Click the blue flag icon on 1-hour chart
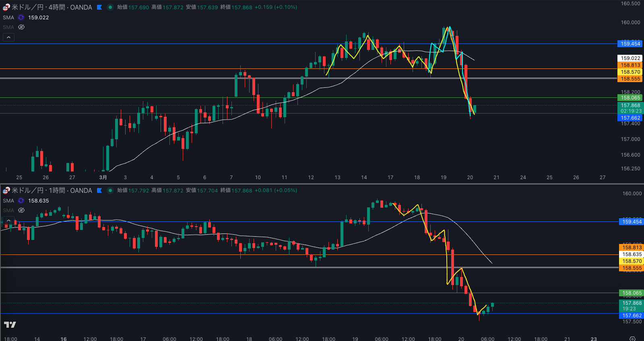Viewport: 644px width, 341px height. (99, 190)
